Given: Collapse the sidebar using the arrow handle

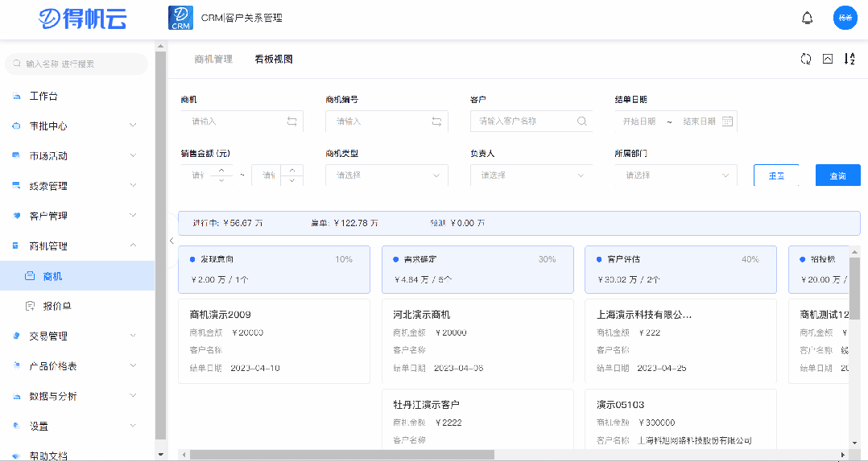Looking at the screenshot, I should (x=172, y=241).
